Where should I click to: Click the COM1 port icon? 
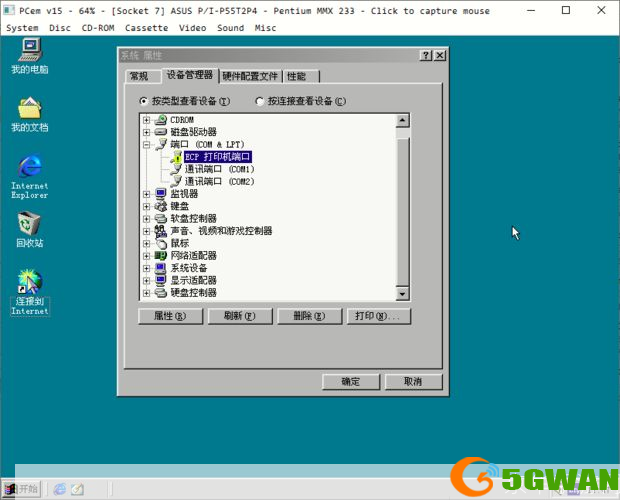(x=176, y=169)
